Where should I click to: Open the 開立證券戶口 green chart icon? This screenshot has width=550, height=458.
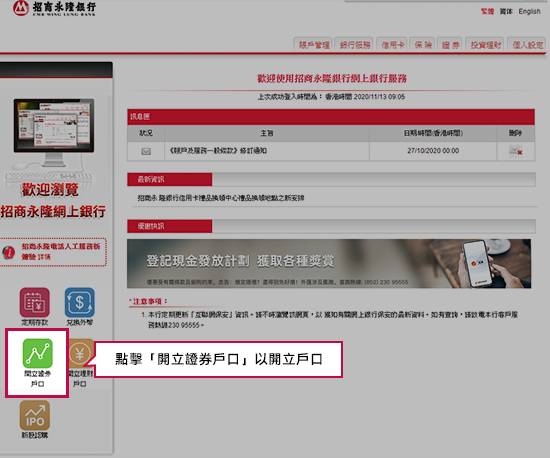(38, 353)
